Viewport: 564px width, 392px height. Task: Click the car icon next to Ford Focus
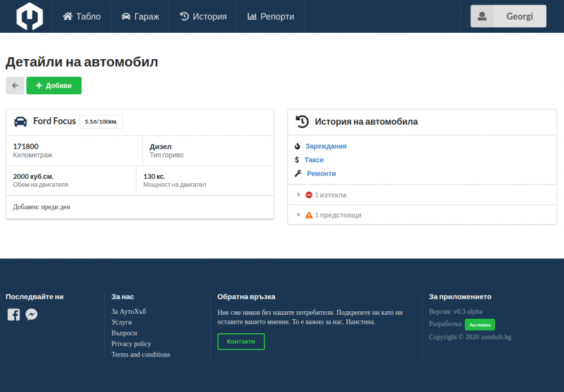click(20, 122)
